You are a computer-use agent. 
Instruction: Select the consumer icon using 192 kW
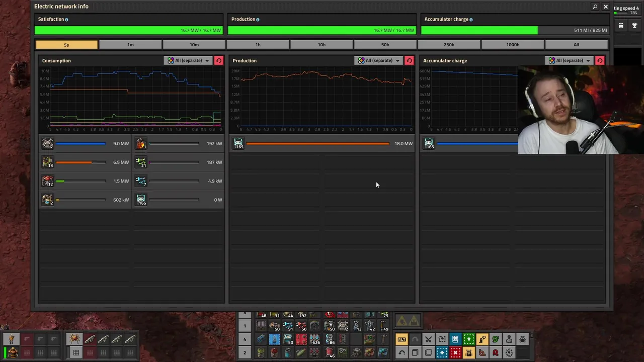(141, 143)
